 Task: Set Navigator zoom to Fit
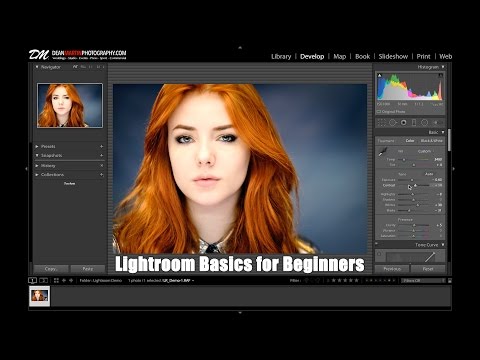[75, 67]
